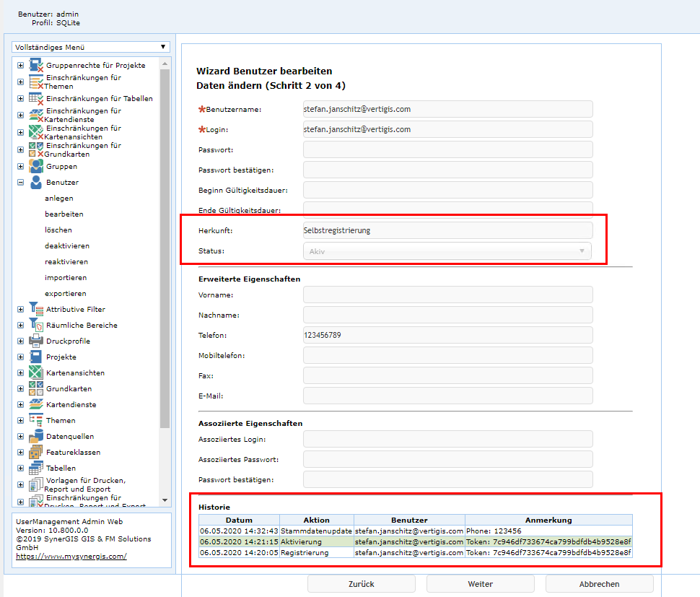Click the Featureklassen icon
Image resolution: width=700 pixels, height=597 pixels.
pos(36,452)
